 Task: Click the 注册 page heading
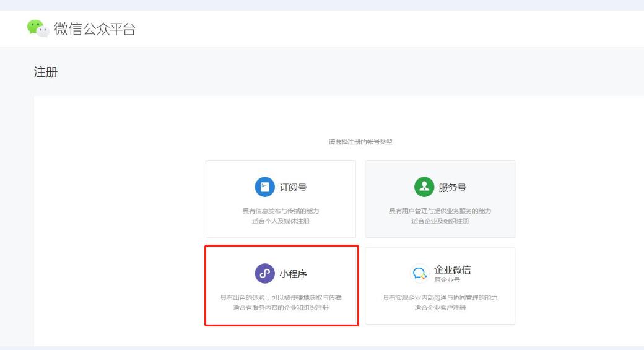(x=46, y=72)
